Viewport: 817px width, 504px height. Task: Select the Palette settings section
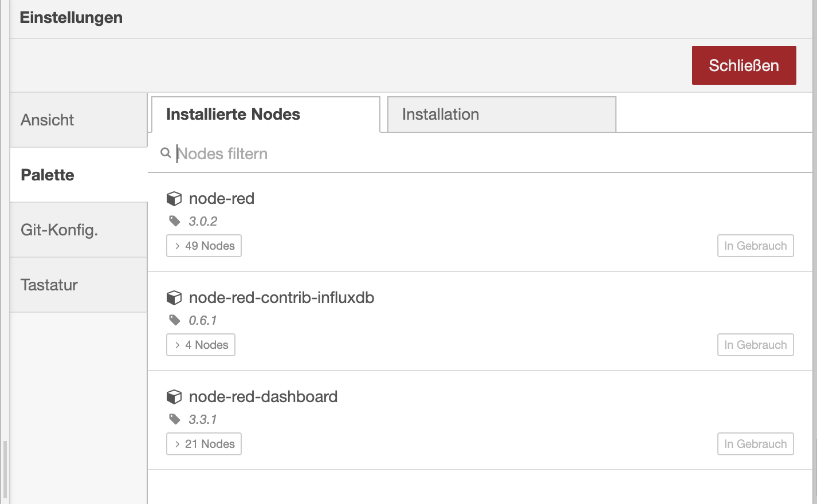coord(78,175)
